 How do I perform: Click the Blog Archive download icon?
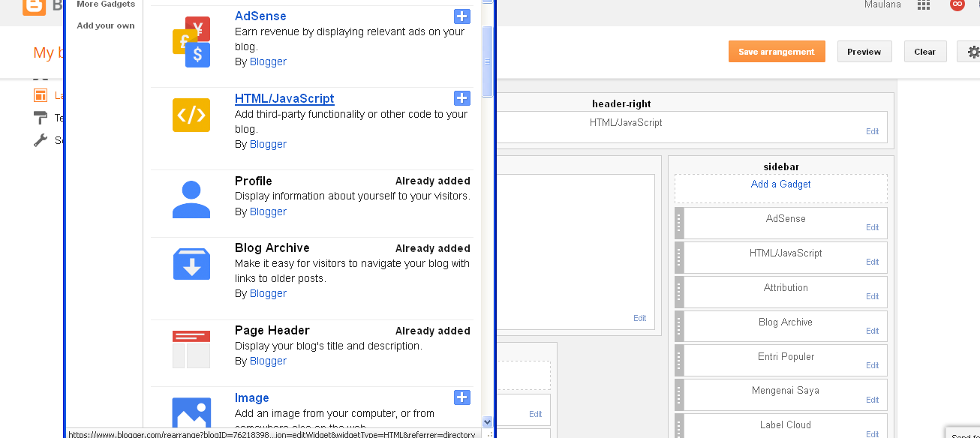click(191, 263)
